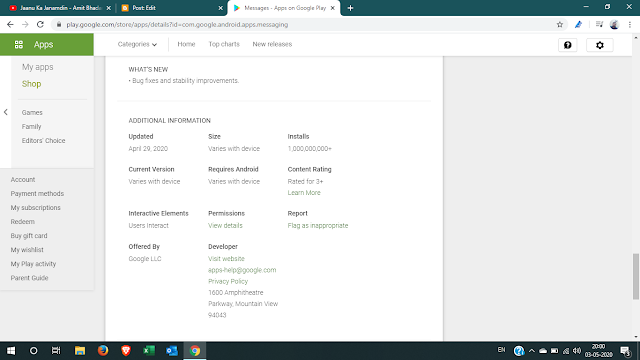Click Buy gift card
The image size is (640, 360).
pyautogui.click(x=29, y=236)
